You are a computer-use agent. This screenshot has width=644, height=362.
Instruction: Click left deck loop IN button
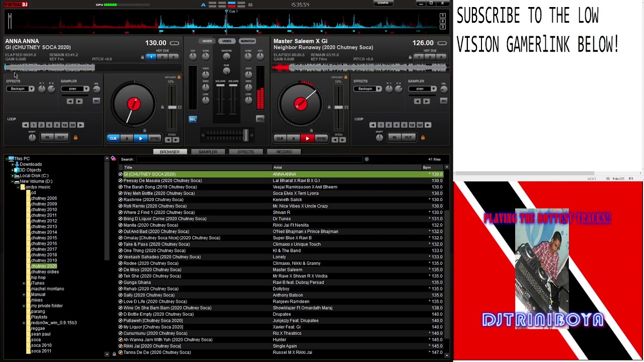47,137
